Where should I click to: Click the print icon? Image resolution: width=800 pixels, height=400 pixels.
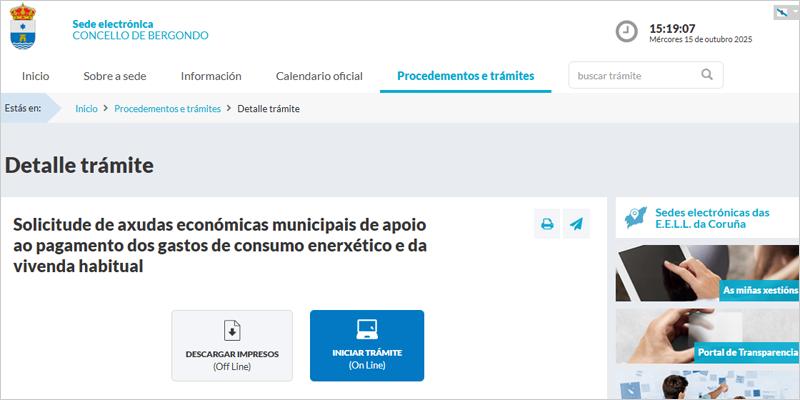(547, 224)
